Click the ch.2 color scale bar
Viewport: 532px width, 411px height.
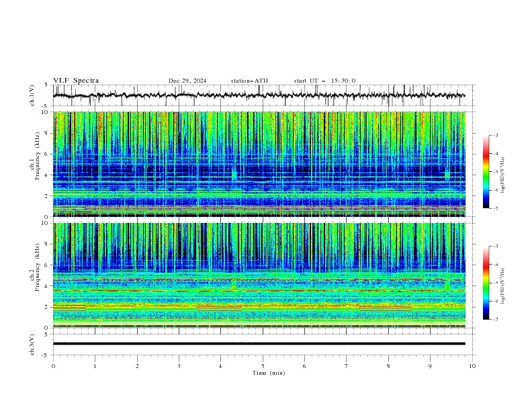486,283
